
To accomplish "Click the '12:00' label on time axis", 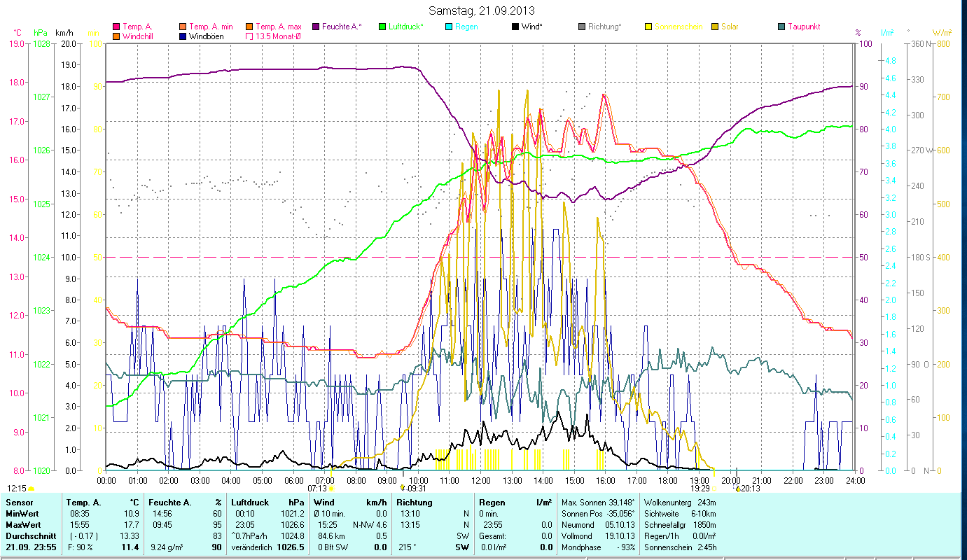I will 481,480.
